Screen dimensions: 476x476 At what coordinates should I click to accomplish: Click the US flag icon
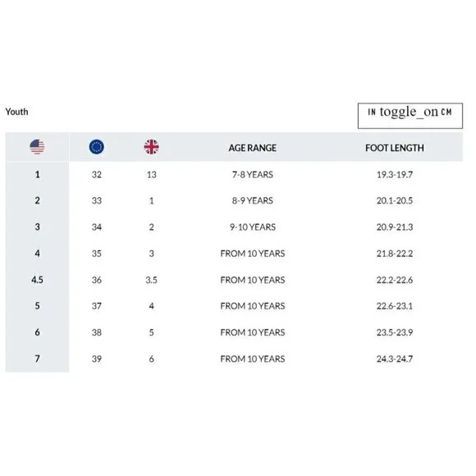click(37, 147)
